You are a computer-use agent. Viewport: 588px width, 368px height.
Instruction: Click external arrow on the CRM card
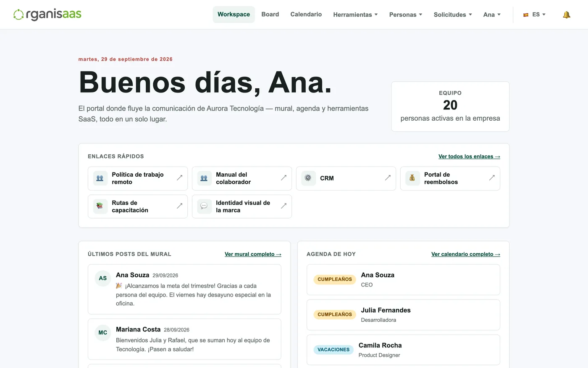tap(388, 178)
